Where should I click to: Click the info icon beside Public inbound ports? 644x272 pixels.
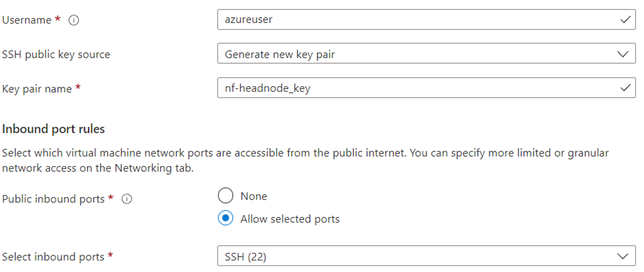[x=127, y=199]
